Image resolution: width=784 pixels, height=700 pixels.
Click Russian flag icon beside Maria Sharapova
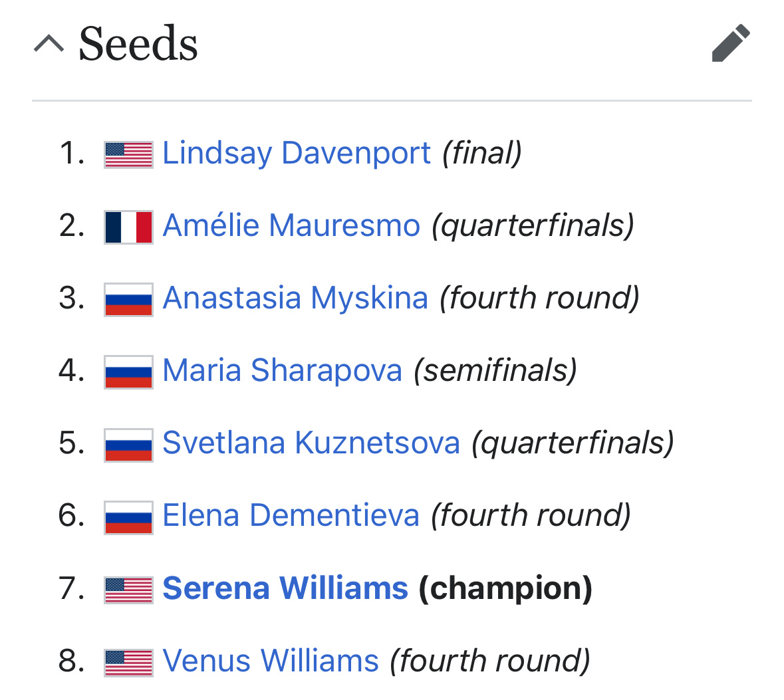128,372
